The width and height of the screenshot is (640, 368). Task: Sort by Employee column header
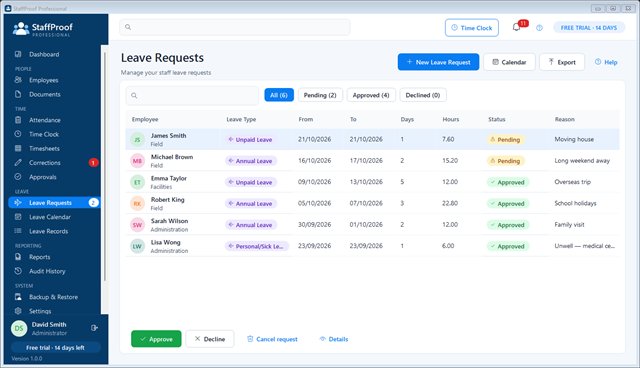(x=145, y=119)
